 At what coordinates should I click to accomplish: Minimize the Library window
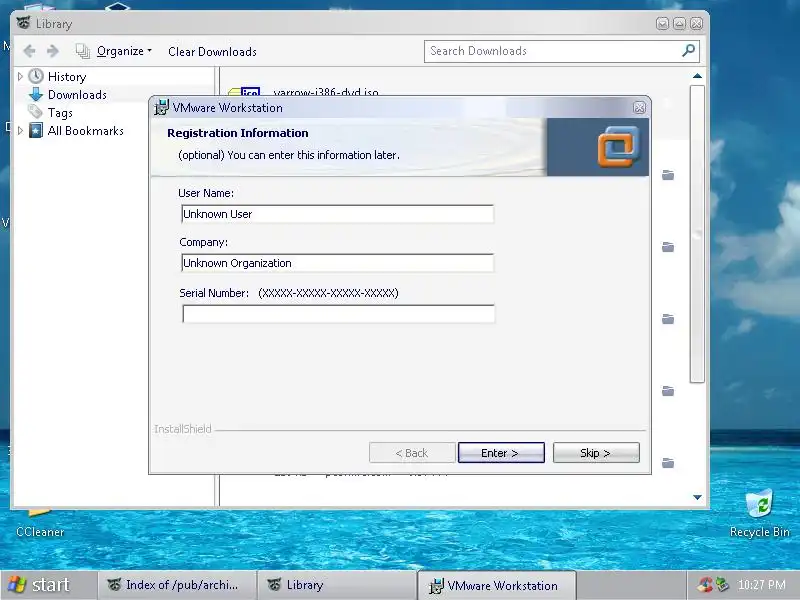(662, 23)
